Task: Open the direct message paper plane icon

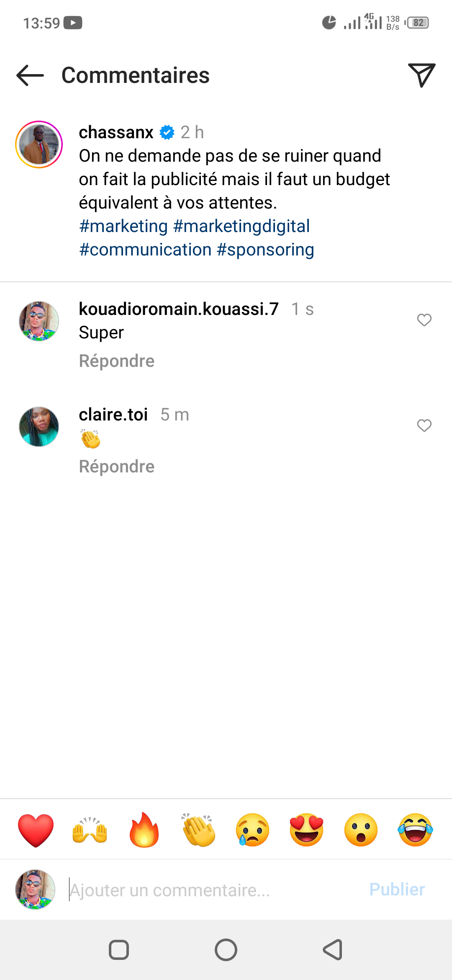Action: pyautogui.click(x=421, y=75)
